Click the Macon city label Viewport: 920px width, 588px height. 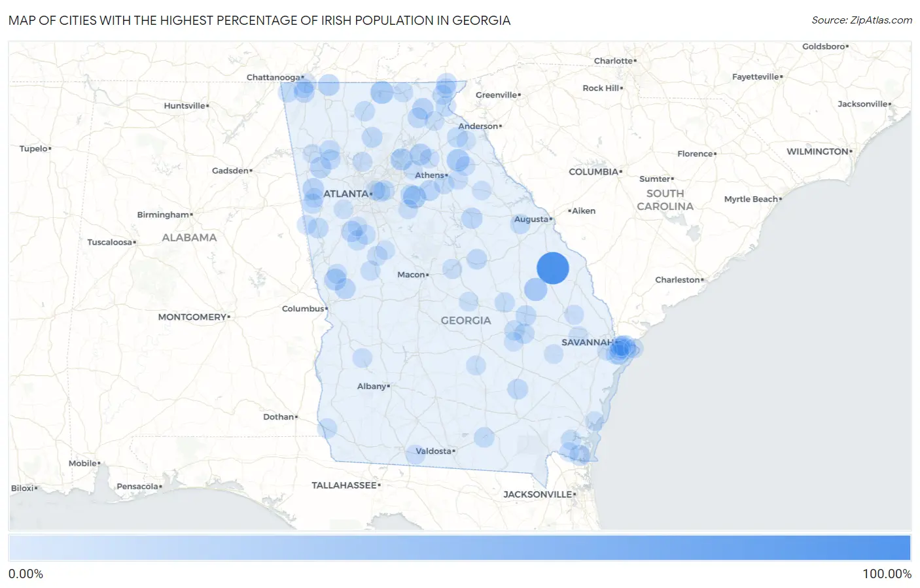click(412, 275)
